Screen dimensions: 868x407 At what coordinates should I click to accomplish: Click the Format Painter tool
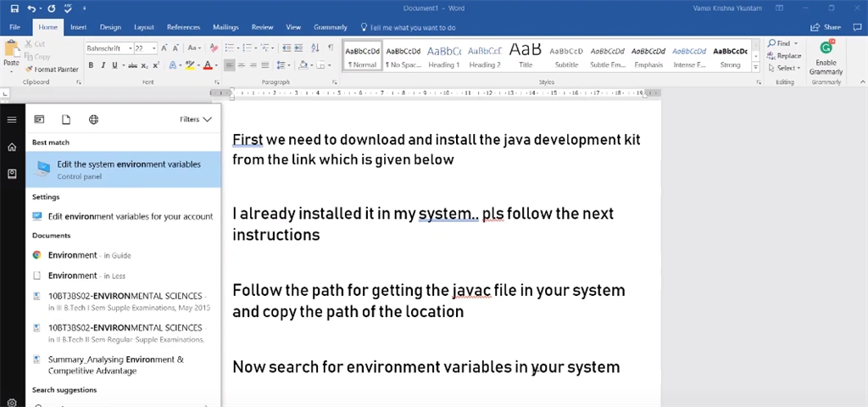click(52, 70)
